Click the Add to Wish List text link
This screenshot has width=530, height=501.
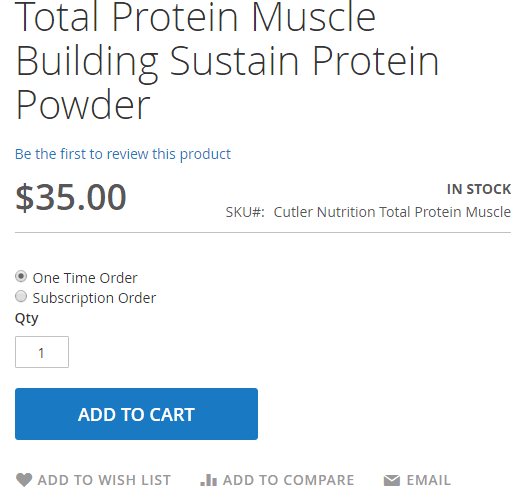(x=104, y=480)
